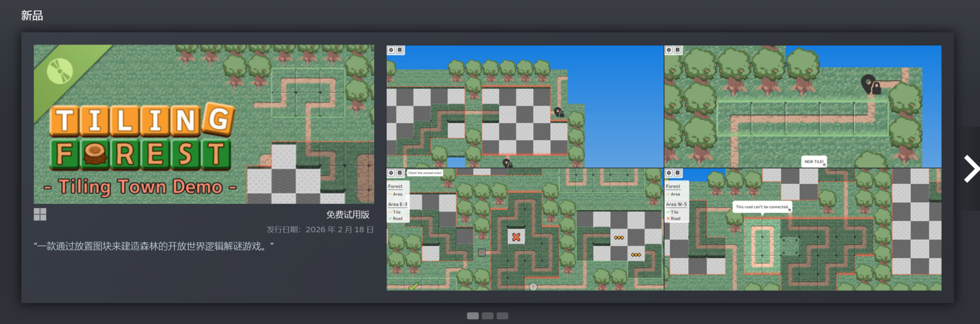Click the game description text about 逻辑解谜游戏
This screenshot has height=324, width=980.
[153, 246]
